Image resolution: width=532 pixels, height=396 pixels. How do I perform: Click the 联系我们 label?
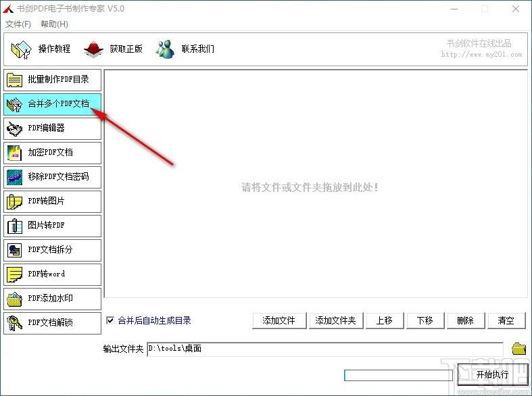coord(198,49)
